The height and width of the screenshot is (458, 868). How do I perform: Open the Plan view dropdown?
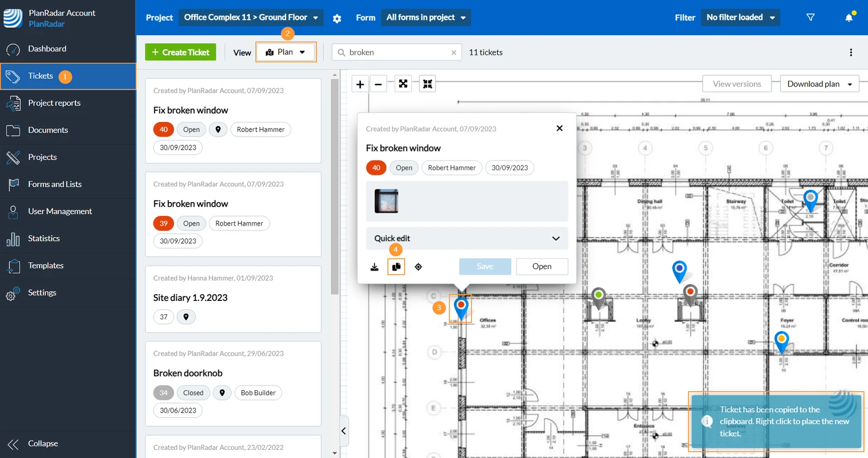click(x=286, y=52)
